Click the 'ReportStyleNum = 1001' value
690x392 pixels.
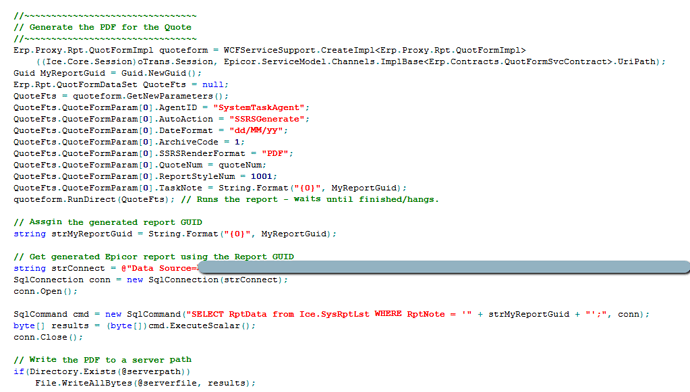[261, 176]
